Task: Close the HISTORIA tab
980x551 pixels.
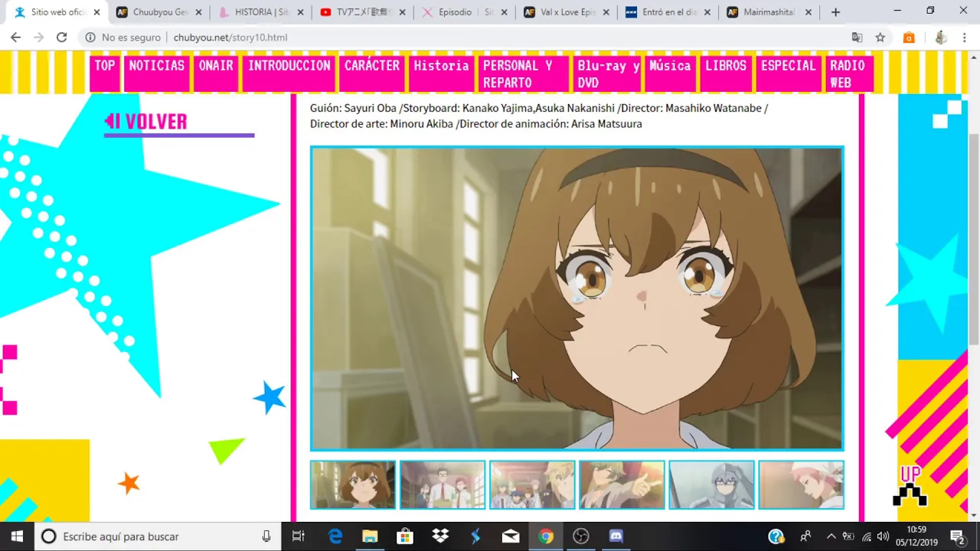Action: tap(300, 12)
